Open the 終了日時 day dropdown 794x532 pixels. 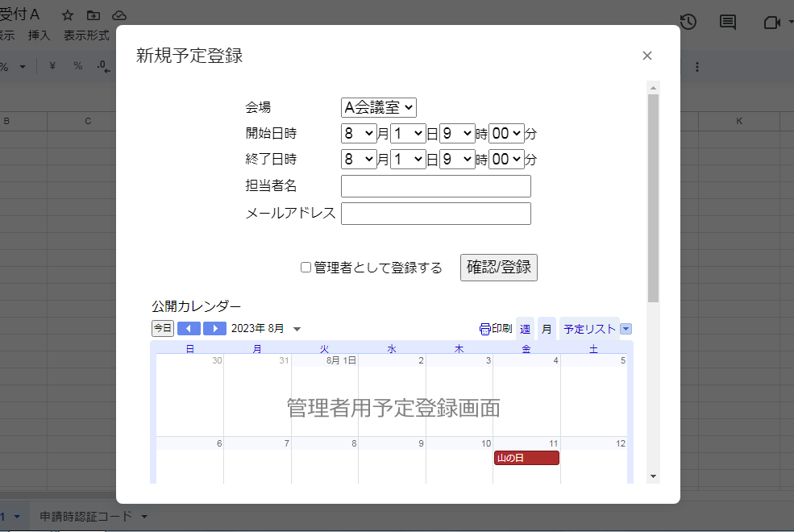pos(408,160)
